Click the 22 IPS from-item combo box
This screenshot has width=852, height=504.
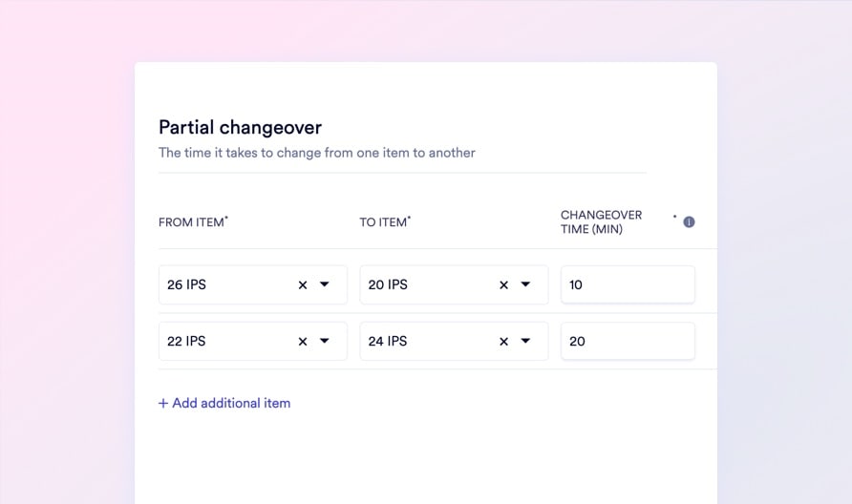[224, 341]
